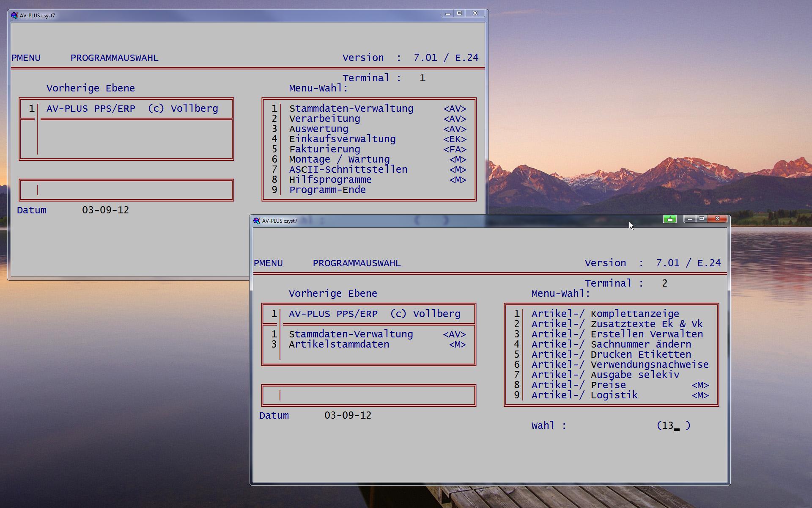The width and height of the screenshot is (812, 508).
Task: Close the Terminal 2 window
Action: pyautogui.click(x=717, y=219)
